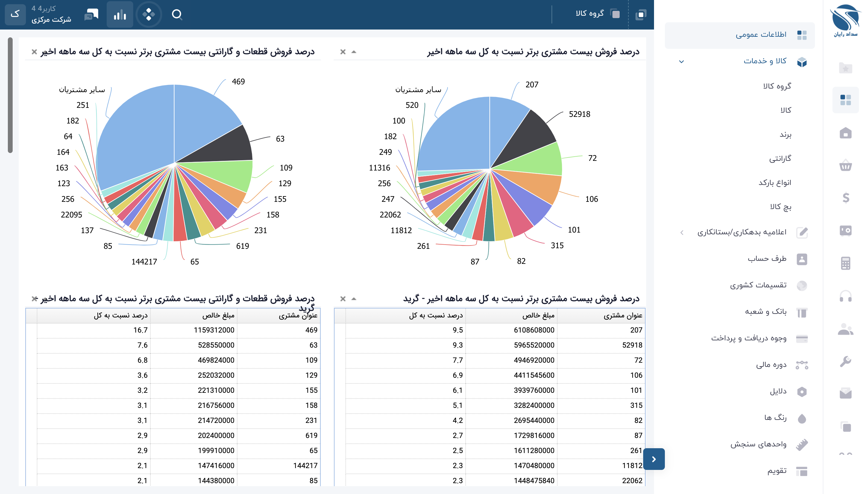Screen dimensions: 868x494
Task: Open گارانتی submenu item
Action: click(x=780, y=158)
